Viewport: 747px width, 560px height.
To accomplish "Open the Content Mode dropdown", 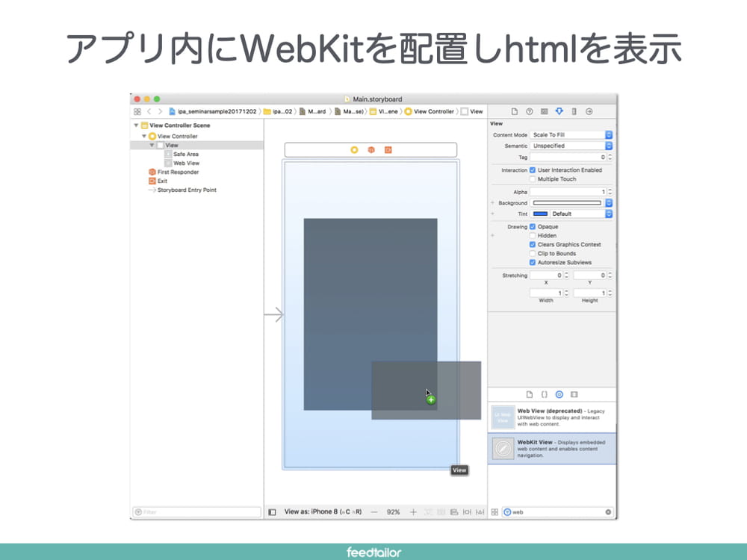I will pos(571,134).
